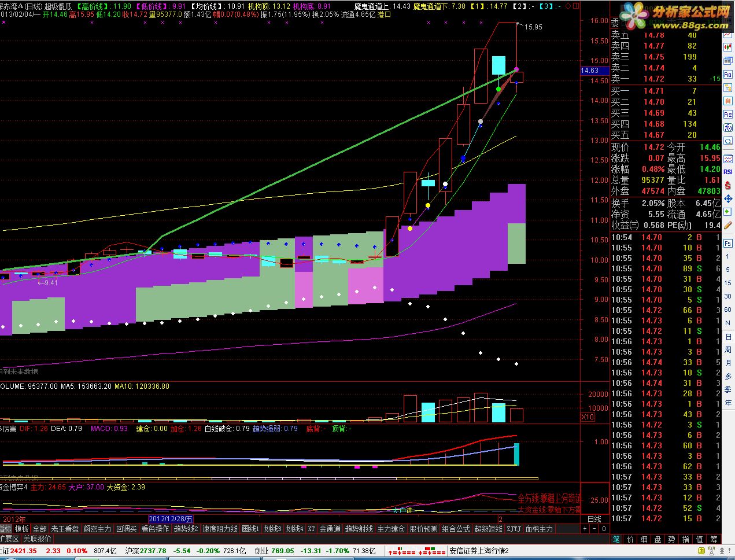Image resolution: width=735 pixels, height=560 pixels.
Task: Click the red dollar sign icon
Action: (x=728, y=184)
